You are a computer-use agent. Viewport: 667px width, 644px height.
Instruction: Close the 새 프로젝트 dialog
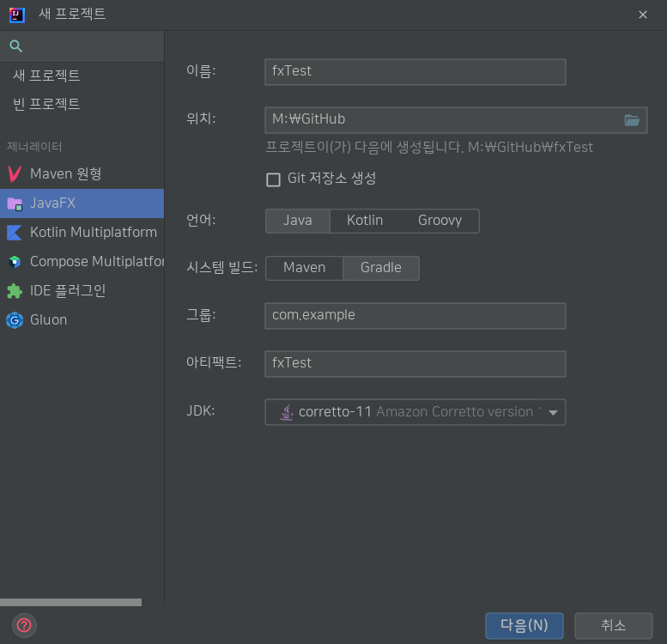642,15
